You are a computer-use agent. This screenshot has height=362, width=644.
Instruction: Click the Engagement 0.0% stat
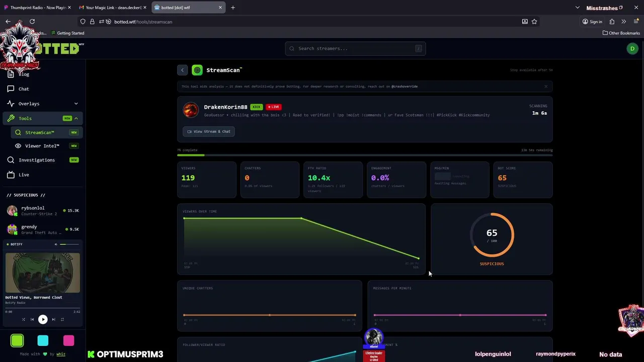(x=396, y=179)
